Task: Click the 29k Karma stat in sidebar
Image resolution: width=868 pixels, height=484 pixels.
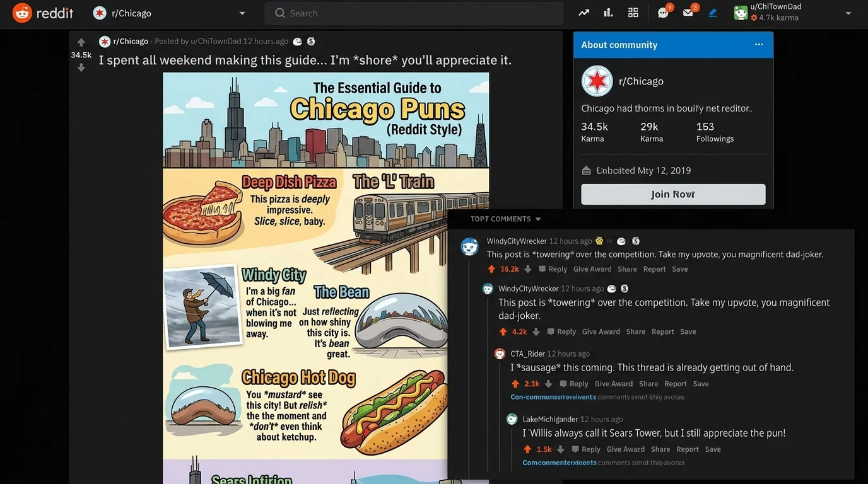Action: point(652,132)
